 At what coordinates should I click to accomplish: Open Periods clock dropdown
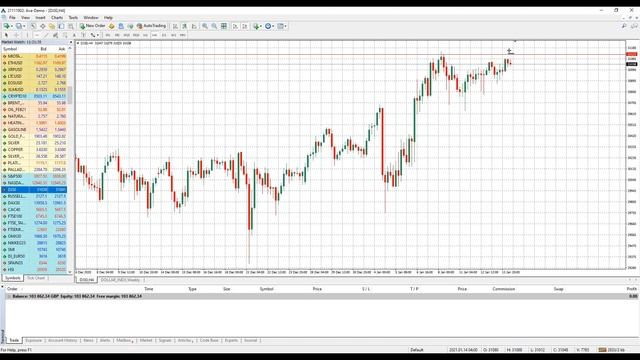click(x=269, y=26)
